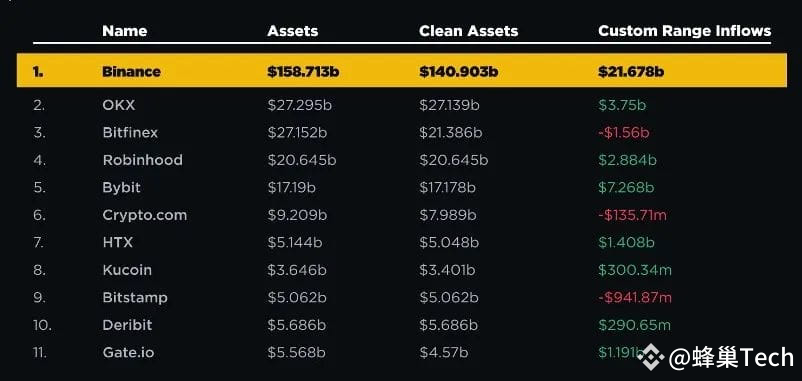
Task: Open the Bitstamp entry
Action: pos(135,298)
